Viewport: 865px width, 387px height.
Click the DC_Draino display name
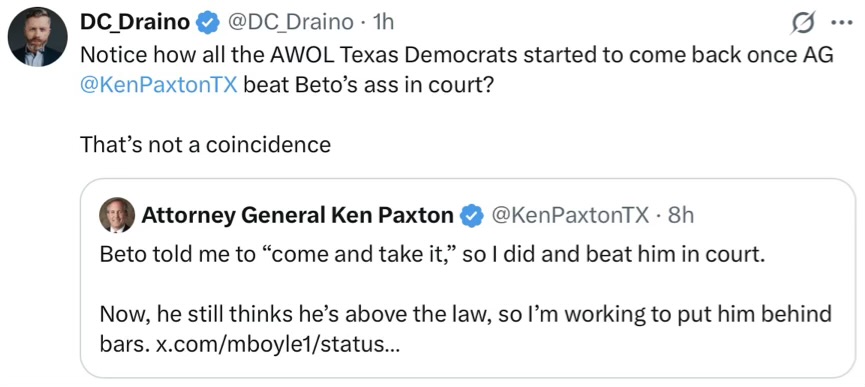coord(135,22)
